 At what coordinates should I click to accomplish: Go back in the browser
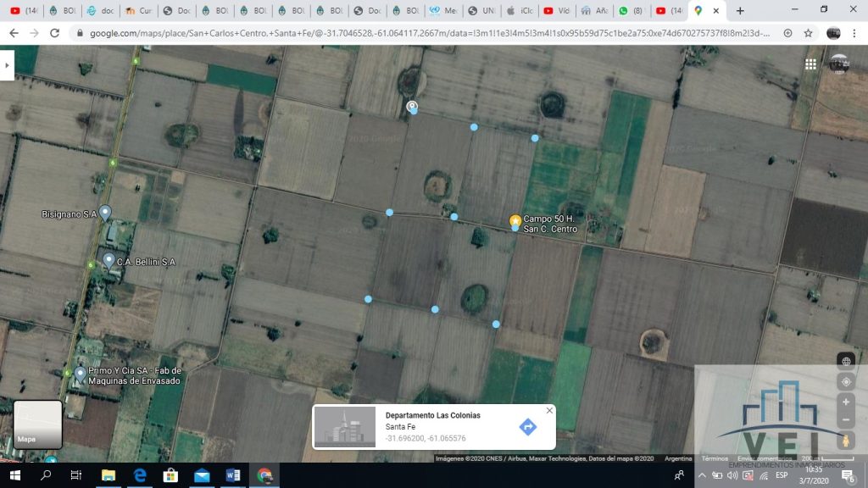tap(14, 33)
